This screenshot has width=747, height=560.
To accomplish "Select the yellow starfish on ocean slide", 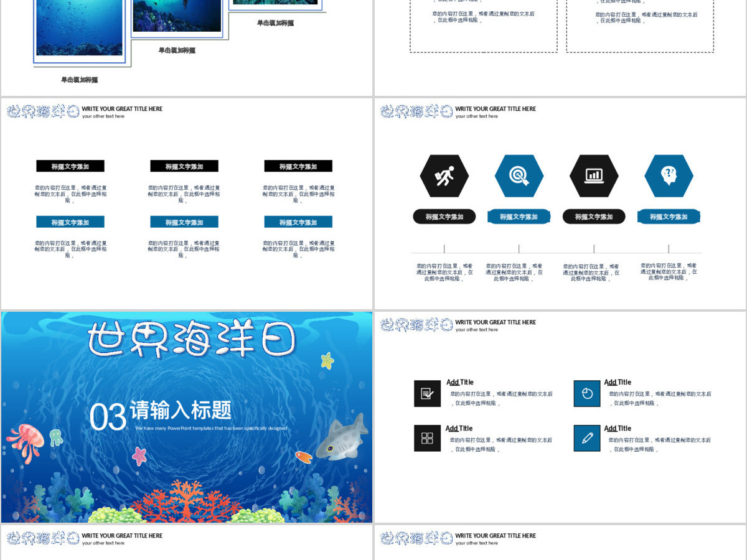I will click(327, 360).
